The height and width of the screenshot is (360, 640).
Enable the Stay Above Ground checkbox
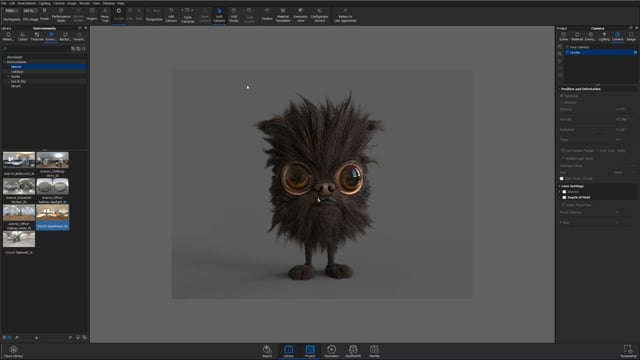[562, 179]
